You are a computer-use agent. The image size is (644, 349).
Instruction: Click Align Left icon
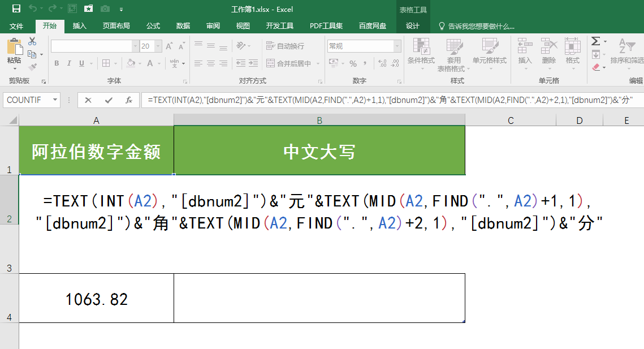198,63
